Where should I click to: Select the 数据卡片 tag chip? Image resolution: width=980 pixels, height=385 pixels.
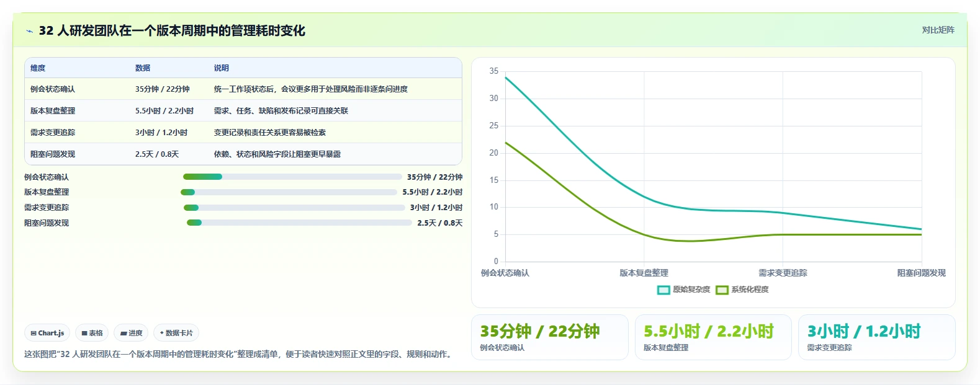pos(176,333)
